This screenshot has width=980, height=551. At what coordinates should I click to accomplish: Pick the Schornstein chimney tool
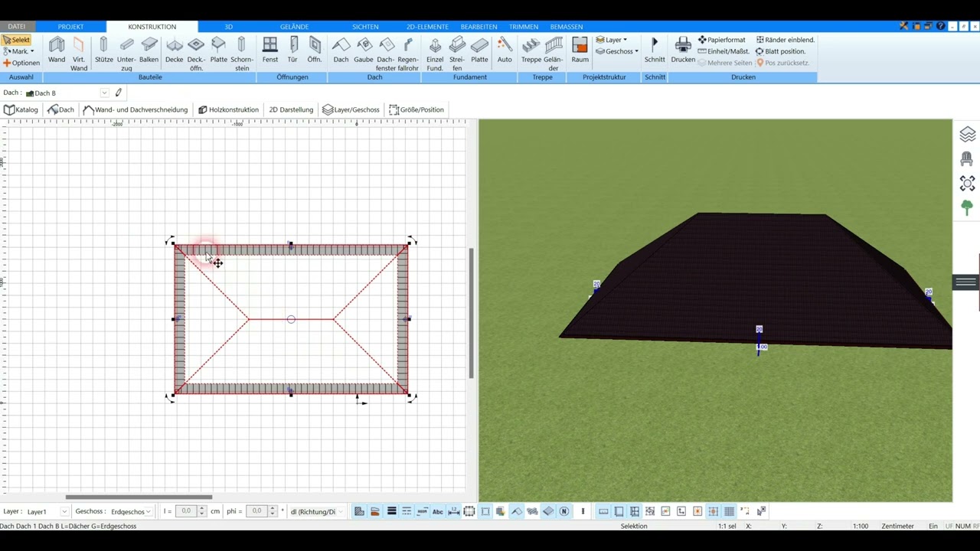click(x=242, y=54)
